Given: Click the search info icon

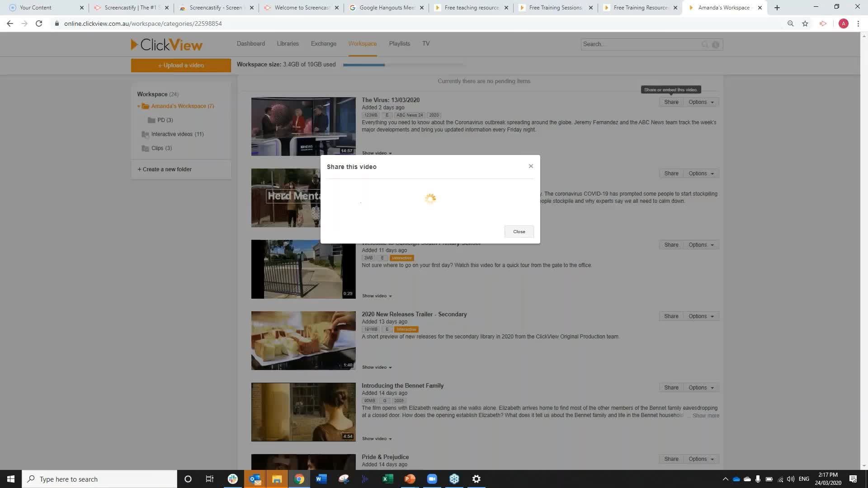Looking at the screenshot, I should pos(716,44).
